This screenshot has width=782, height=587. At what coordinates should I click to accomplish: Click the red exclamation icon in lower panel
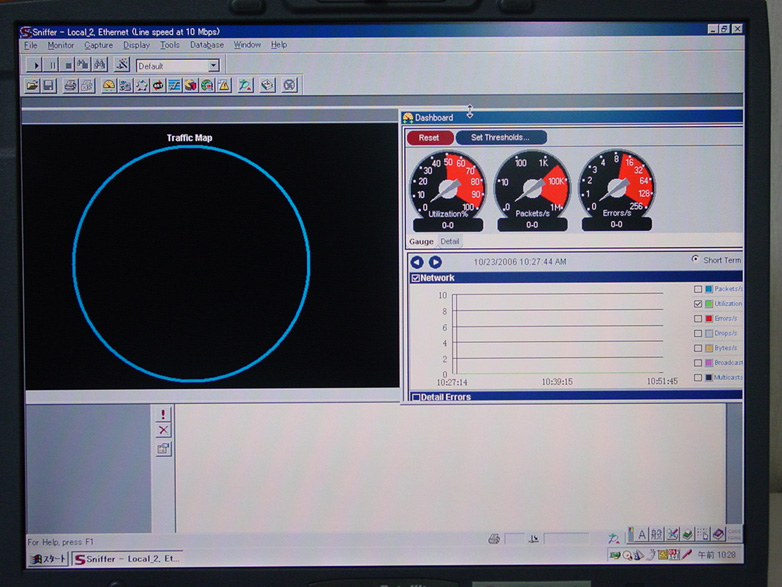[x=164, y=414]
